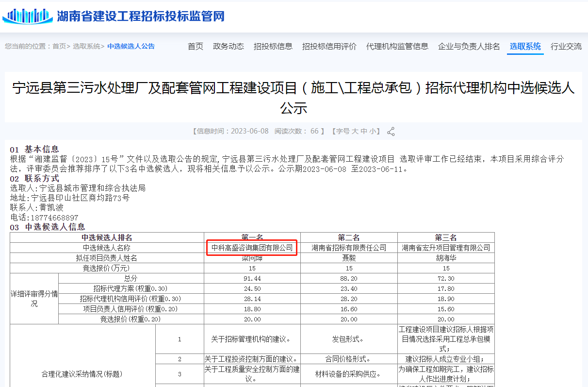Click the 首页 breadcrumb link
This screenshot has height=387, width=588.
point(59,46)
